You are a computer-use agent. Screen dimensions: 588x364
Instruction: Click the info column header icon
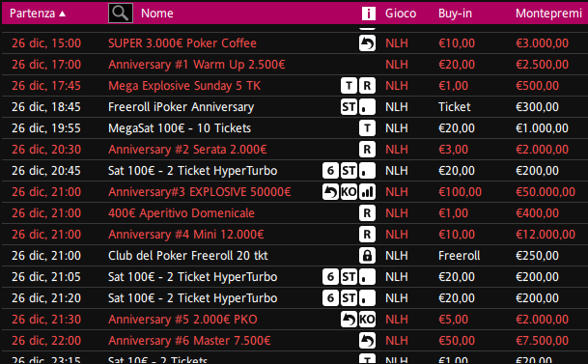[368, 14]
